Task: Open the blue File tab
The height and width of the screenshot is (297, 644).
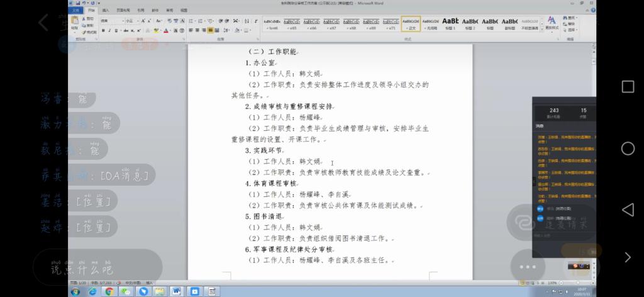Action: pos(75,11)
